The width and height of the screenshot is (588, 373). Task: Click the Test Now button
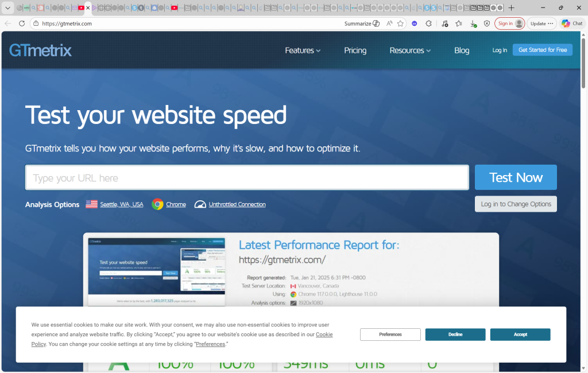point(515,177)
